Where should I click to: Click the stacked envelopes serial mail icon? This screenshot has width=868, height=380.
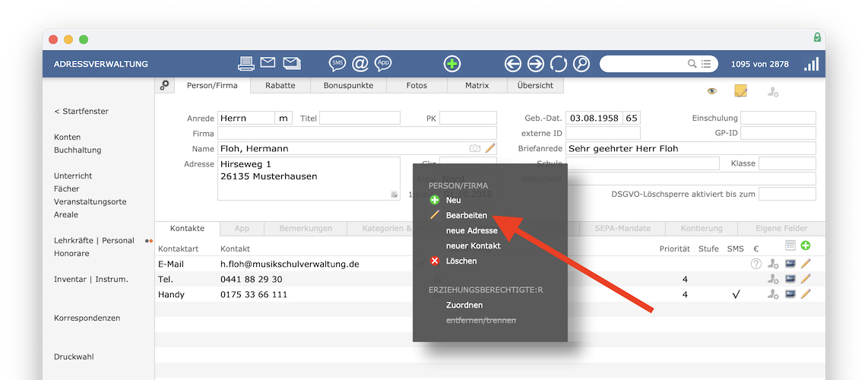click(x=292, y=63)
